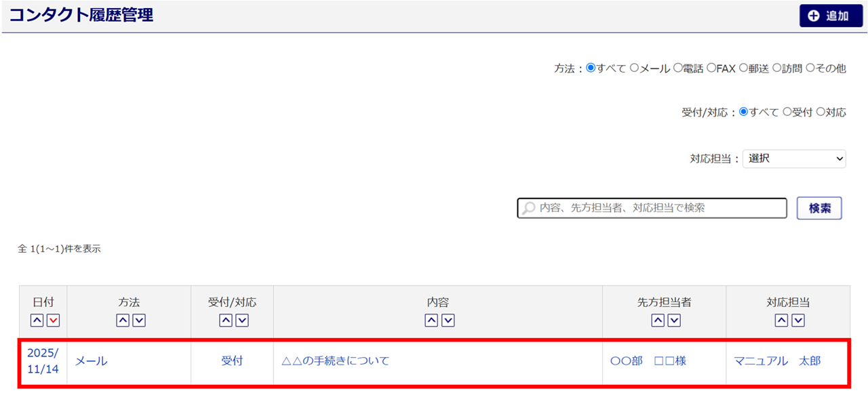Image resolution: width=868 pixels, height=393 pixels.
Task: Select FAX method radio button
Action: [x=711, y=68]
